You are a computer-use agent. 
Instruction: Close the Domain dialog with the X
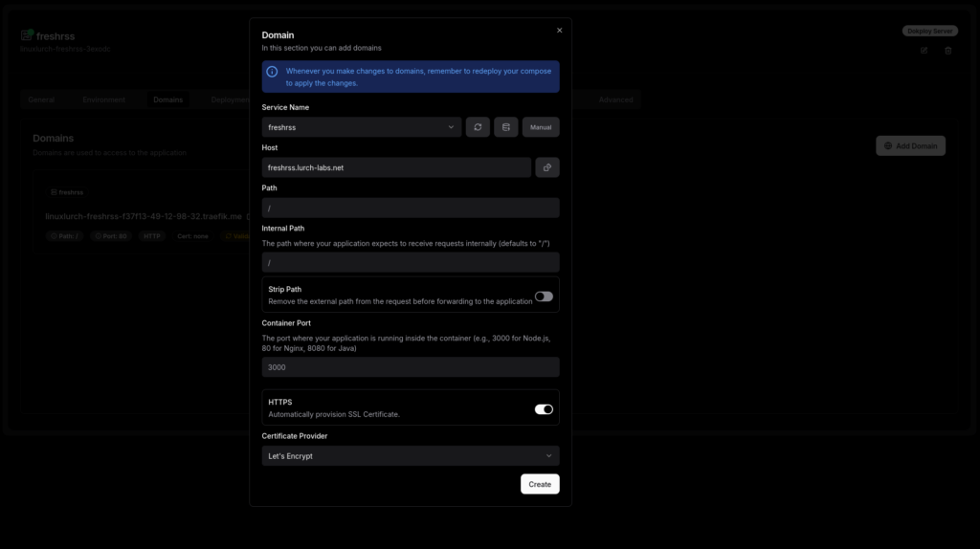pos(560,31)
